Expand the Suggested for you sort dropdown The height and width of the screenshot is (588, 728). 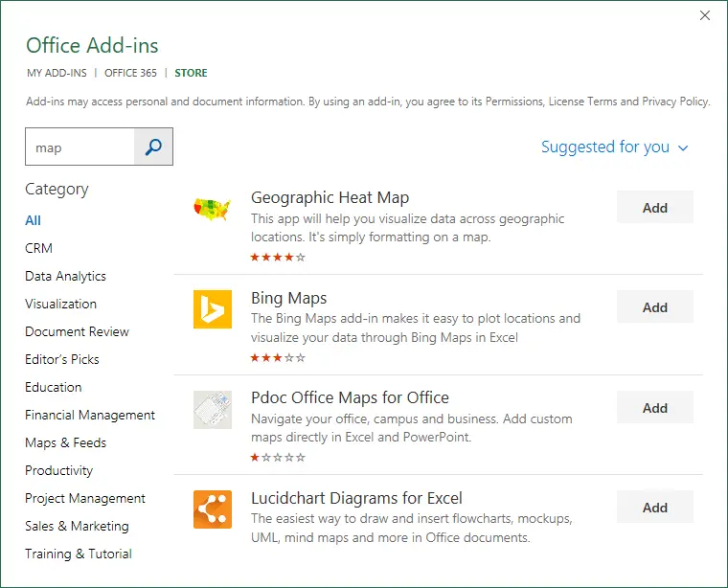tap(614, 147)
